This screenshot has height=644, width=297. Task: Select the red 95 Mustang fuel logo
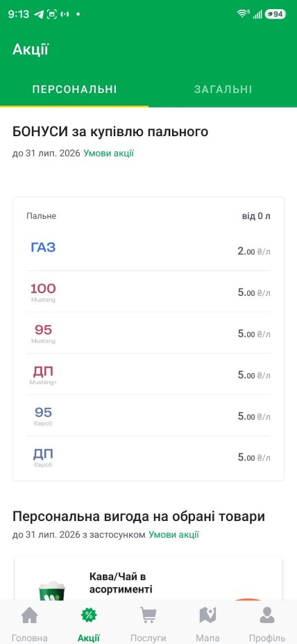point(43,333)
